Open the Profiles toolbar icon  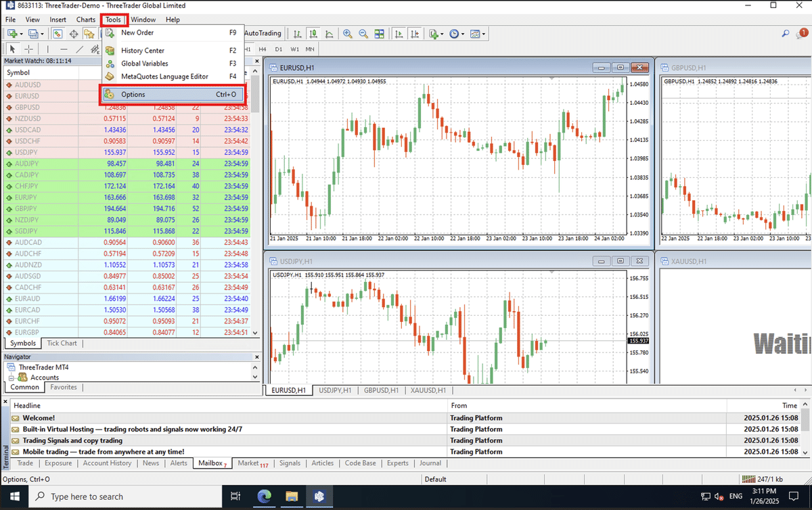pyautogui.click(x=34, y=33)
